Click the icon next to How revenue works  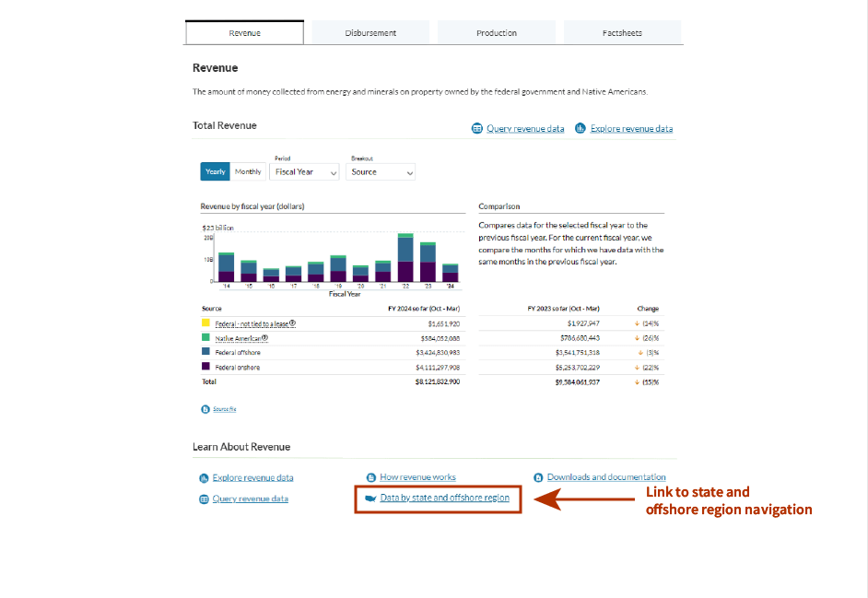pyautogui.click(x=370, y=477)
